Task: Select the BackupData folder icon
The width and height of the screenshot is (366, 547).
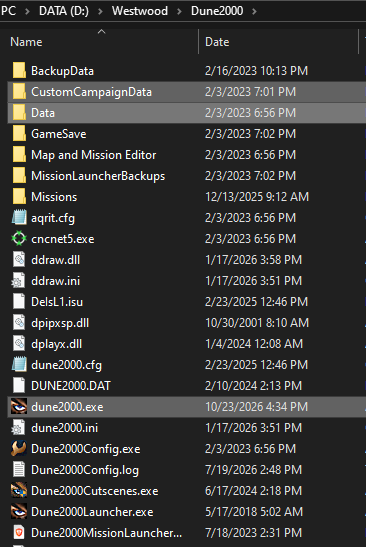Action: (19, 70)
